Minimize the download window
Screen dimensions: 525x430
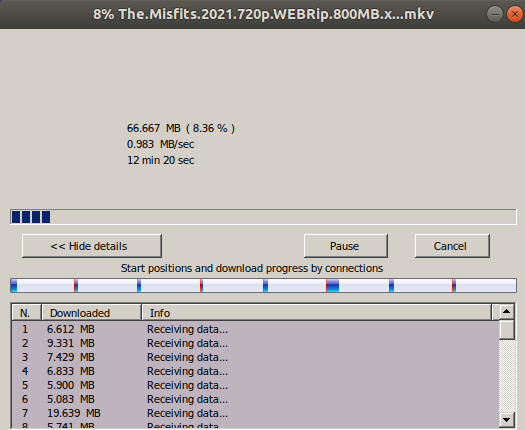coord(495,14)
